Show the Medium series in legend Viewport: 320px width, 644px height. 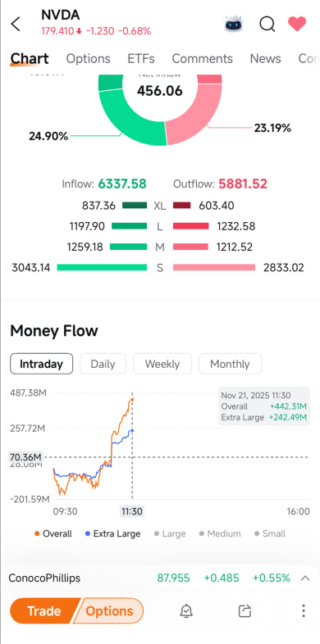[x=220, y=533]
